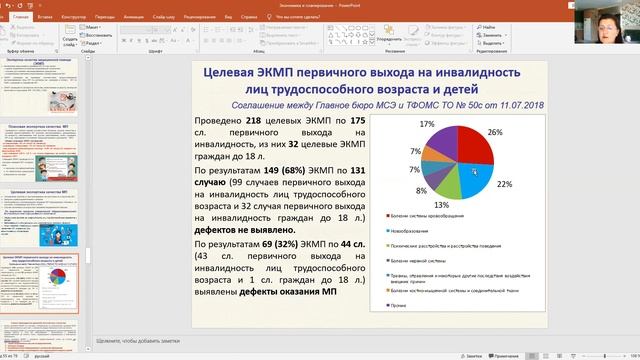Toggle align text right
The width and height of the screenshot is (640, 360).
(222, 41)
